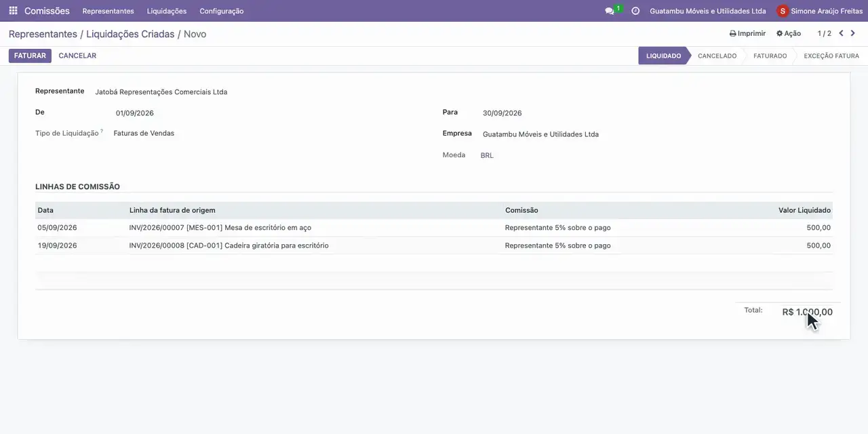Click the date 19/09/2026 in commission lines
The width and height of the screenshot is (868, 434).
point(57,245)
